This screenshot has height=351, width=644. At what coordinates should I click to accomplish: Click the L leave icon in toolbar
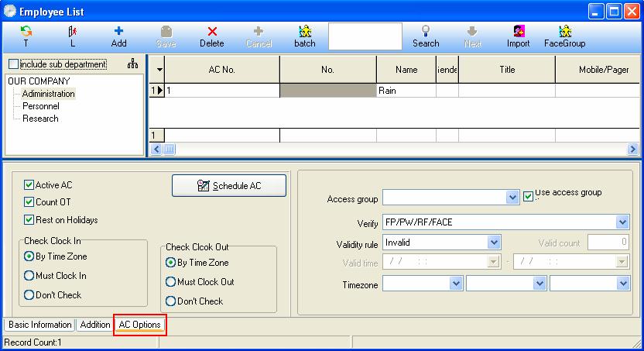click(73, 32)
